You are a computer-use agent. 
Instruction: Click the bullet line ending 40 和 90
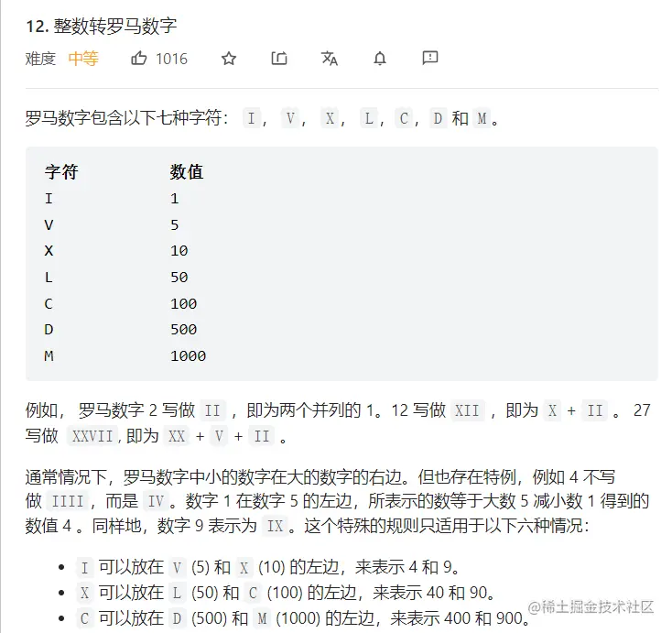pyautogui.click(x=287, y=593)
